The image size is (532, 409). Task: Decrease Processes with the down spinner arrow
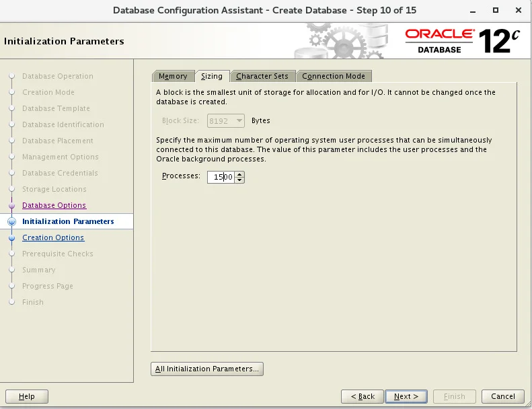[239, 180]
